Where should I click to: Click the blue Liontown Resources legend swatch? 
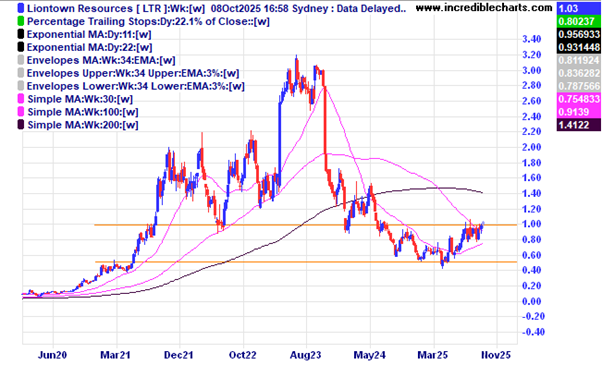coord(21,8)
